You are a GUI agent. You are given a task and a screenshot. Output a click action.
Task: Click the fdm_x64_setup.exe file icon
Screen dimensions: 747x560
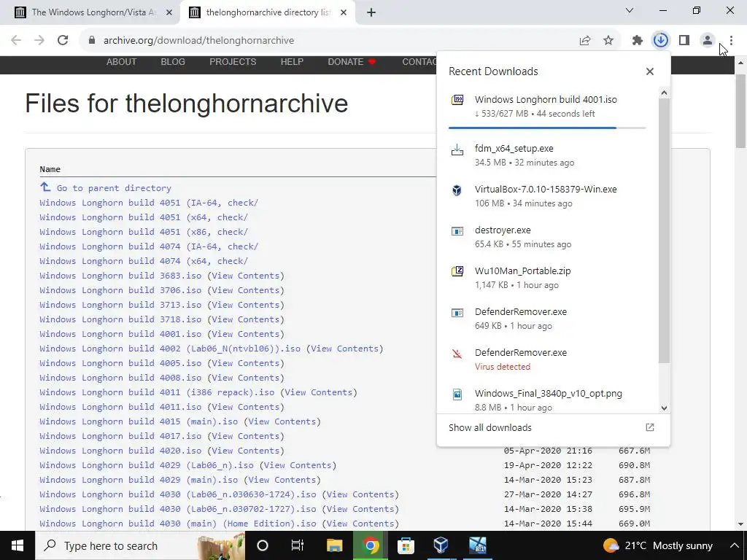[x=457, y=149]
